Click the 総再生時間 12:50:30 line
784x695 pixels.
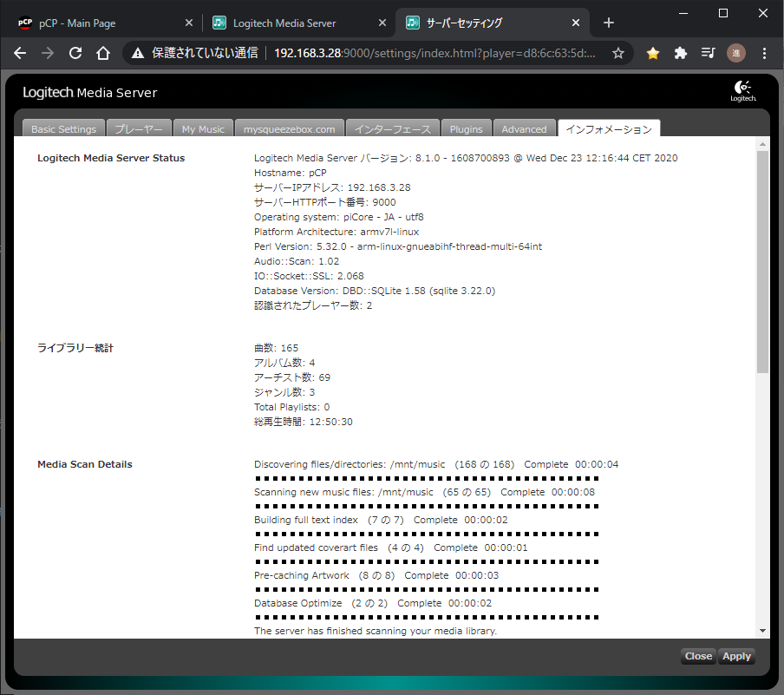[303, 422]
